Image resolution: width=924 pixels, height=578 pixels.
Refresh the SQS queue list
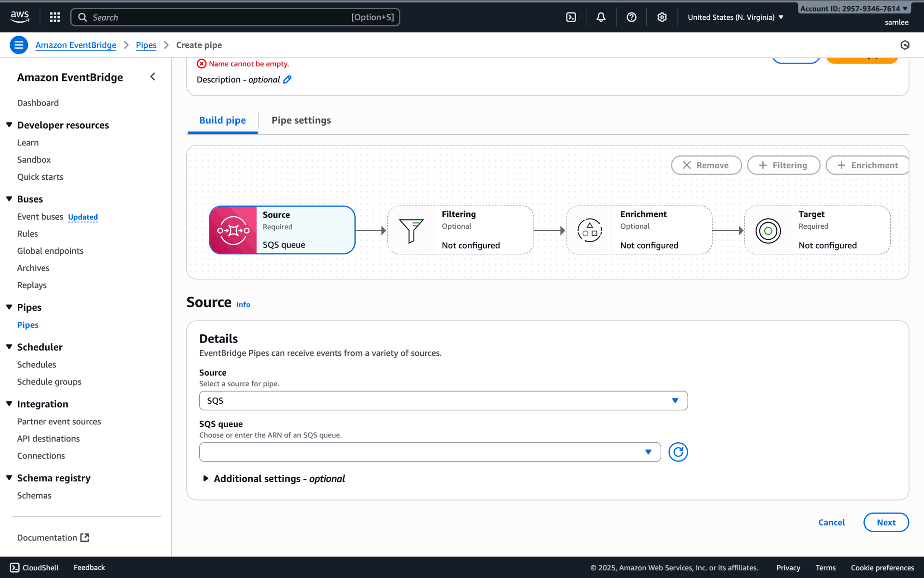678,452
